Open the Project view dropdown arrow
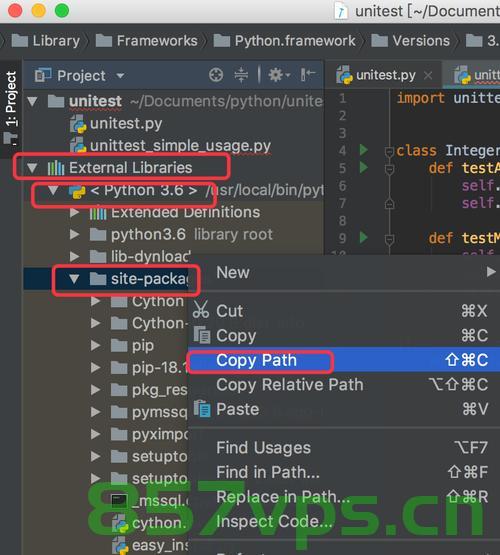The width and height of the screenshot is (500, 555). tap(120, 75)
